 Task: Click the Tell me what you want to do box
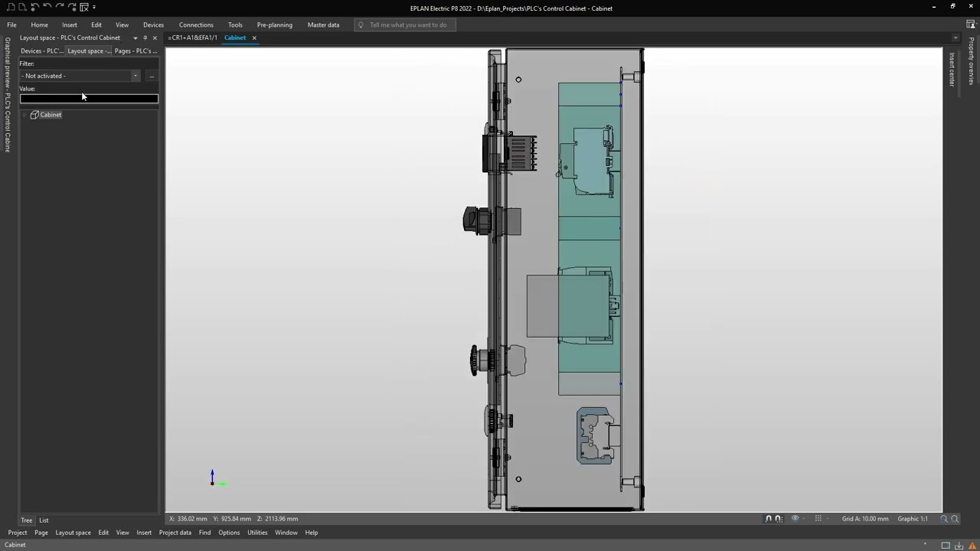(x=405, y=24)
